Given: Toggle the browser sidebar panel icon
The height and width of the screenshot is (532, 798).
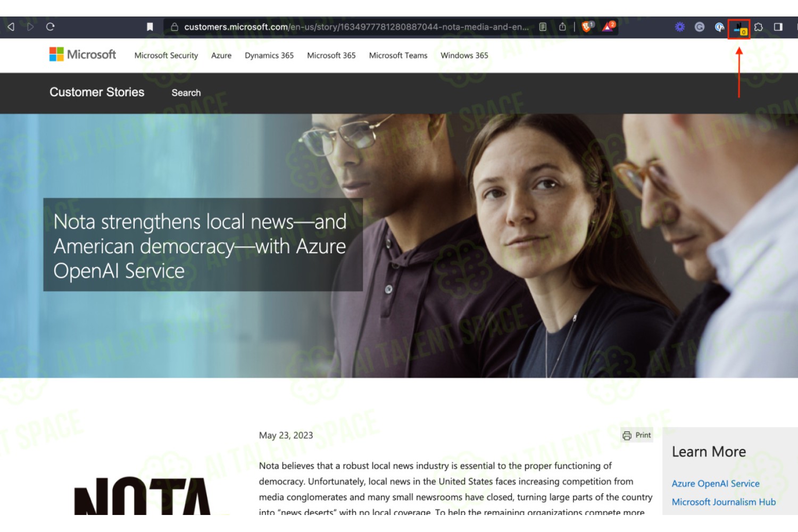Looking at the screenshot, I should [778, 27].
